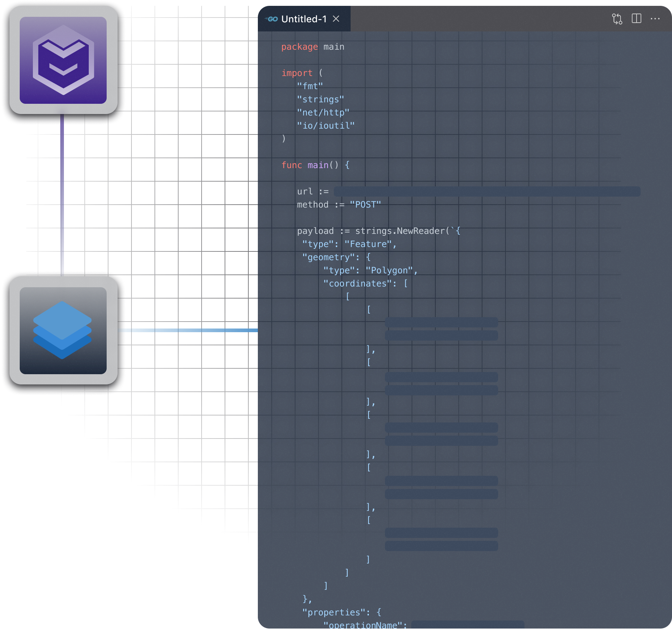The image size is (672, 630).
Task: Click the Go file icon on tab
Action: 271,19
